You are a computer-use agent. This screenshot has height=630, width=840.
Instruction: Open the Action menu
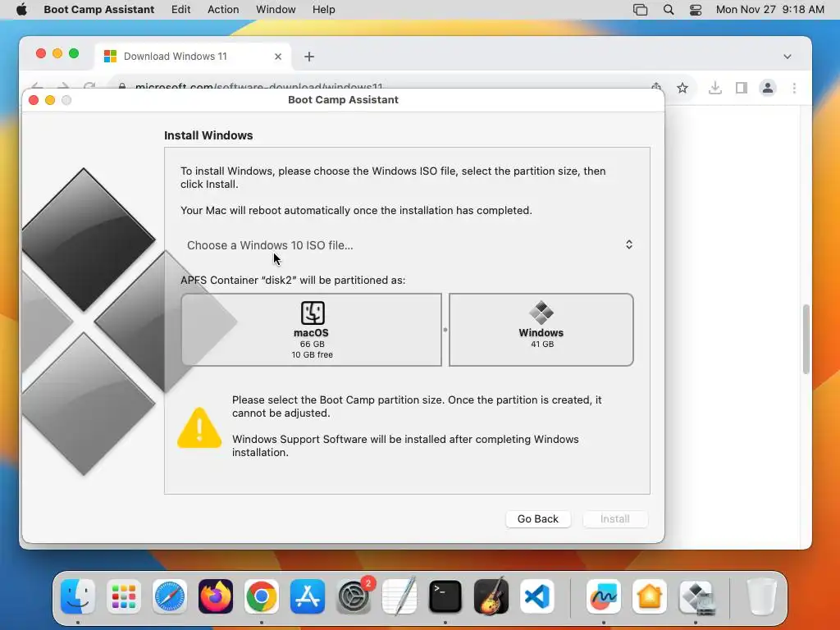pos(223,10)
